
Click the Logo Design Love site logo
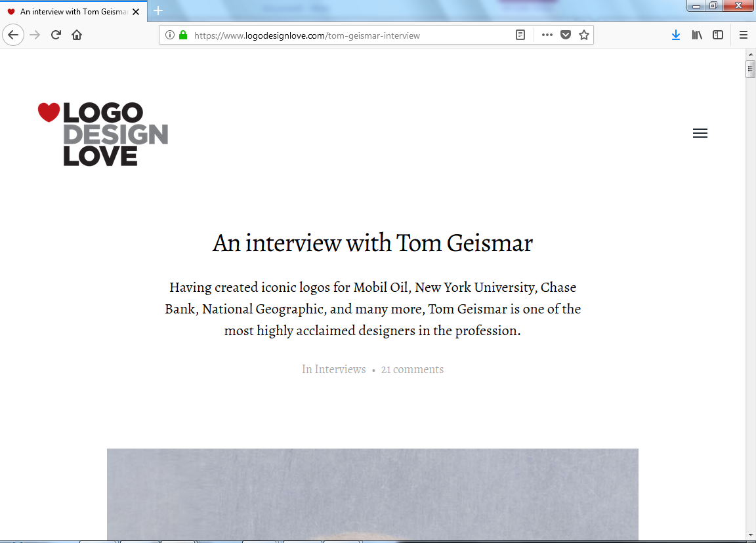click(102, 134)
